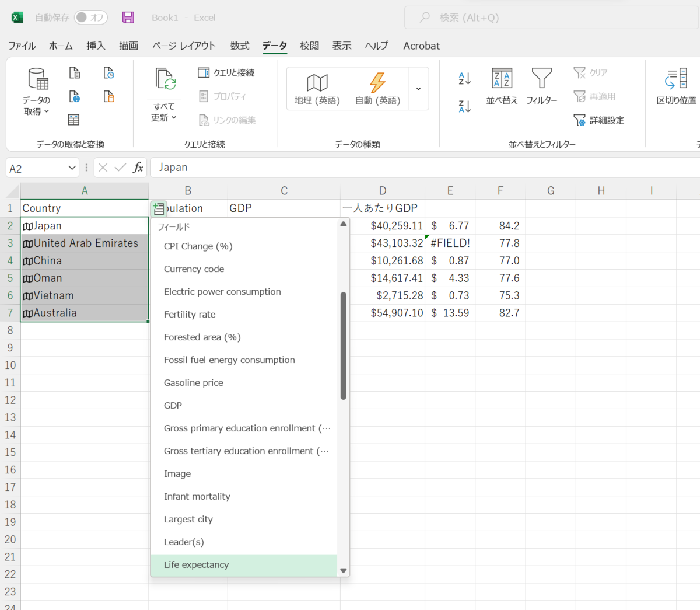Screen dimensions: 700x610
Task: Select the Currency code field
Action: coord(244,269)
